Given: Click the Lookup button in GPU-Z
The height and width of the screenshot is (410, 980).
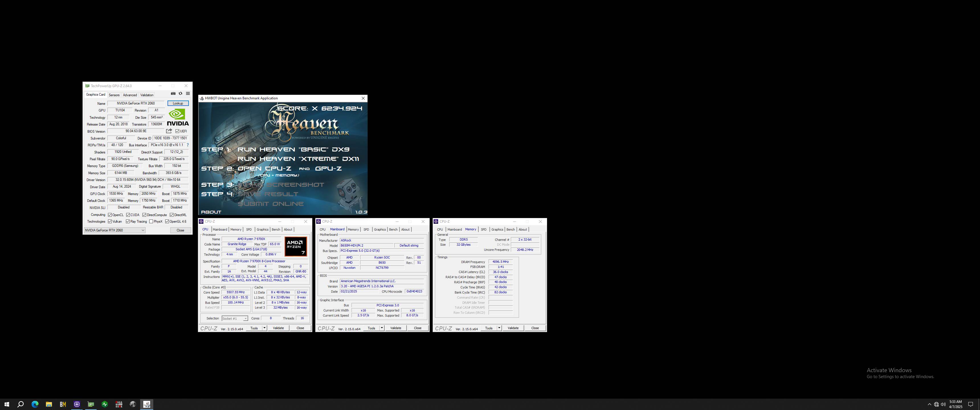Looking at the screenshot, I should pos(178,103).
